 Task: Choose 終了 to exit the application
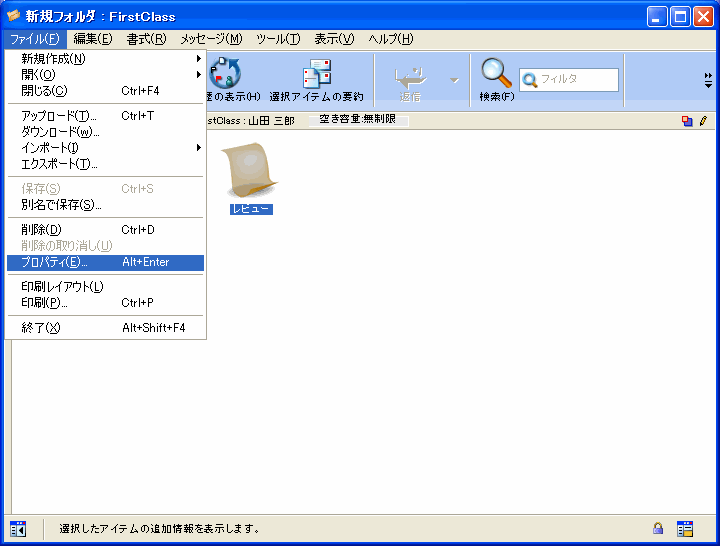[x=41, y=328]
